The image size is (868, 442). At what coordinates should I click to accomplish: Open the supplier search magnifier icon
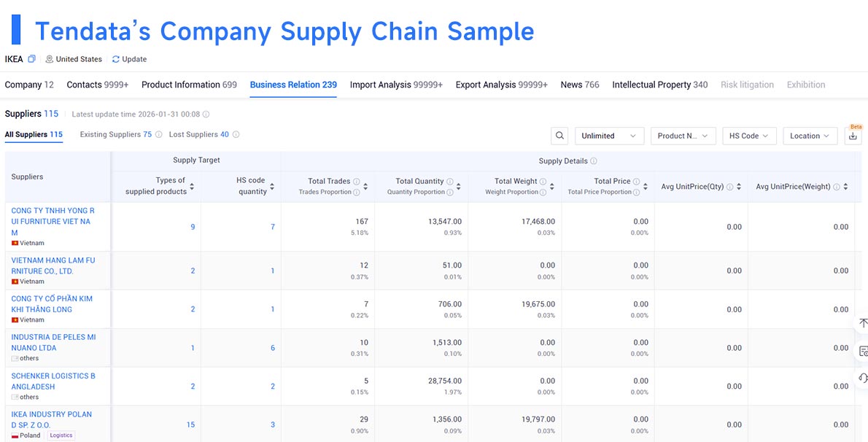point(559,136)
